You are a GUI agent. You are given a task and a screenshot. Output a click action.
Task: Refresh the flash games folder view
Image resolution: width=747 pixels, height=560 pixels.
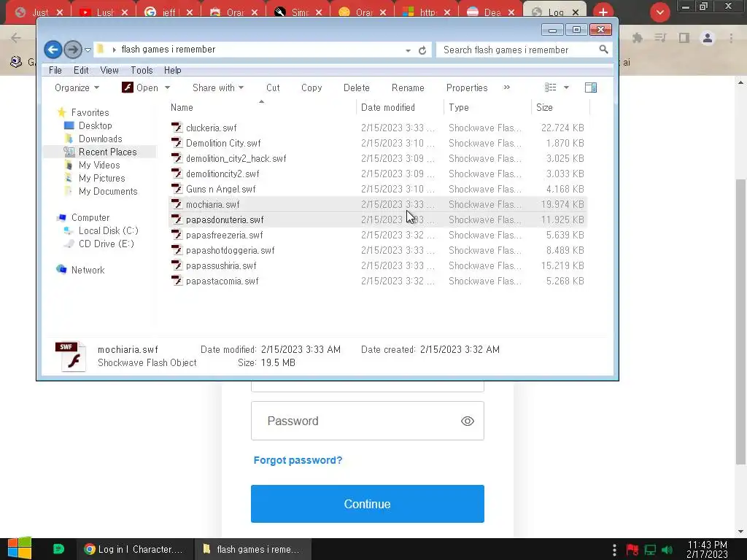pyautogui.click(x=422, y=50)
